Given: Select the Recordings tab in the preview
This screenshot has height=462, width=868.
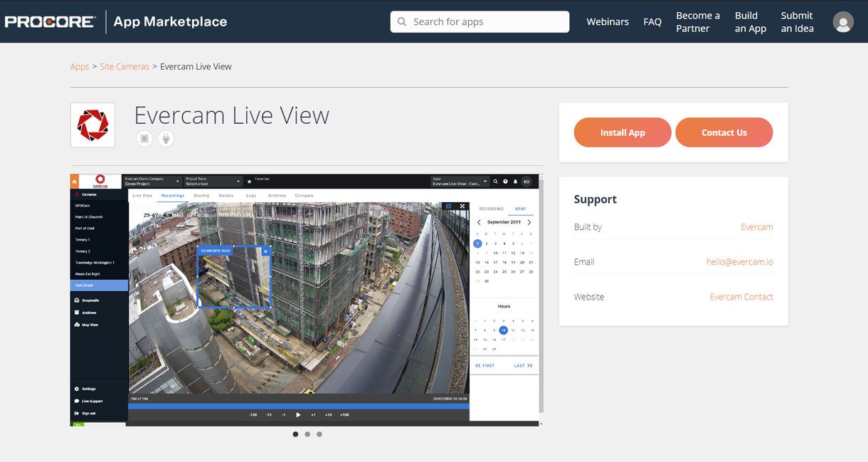Looking at the screenshot, I should (x=173, y=195).
